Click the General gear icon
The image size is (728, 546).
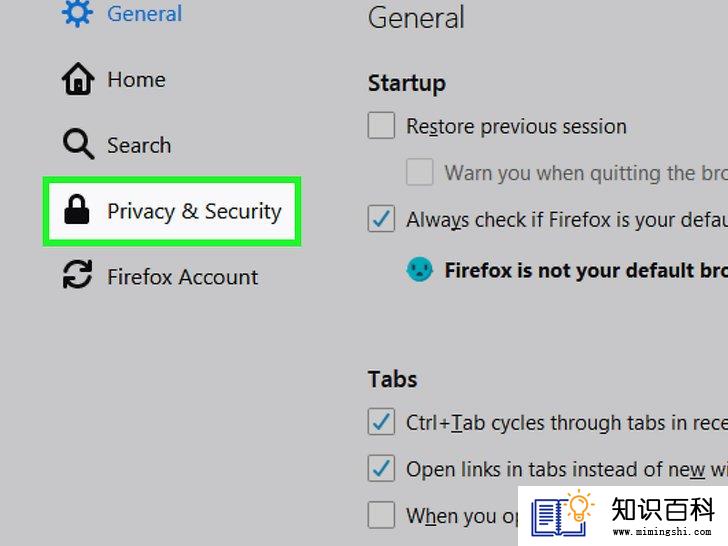point(77,13)
